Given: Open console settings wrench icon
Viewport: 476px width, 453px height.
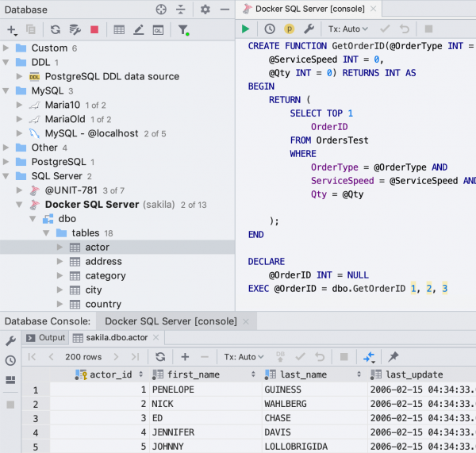Looking at the screenshot, I should tap(309, 29).
